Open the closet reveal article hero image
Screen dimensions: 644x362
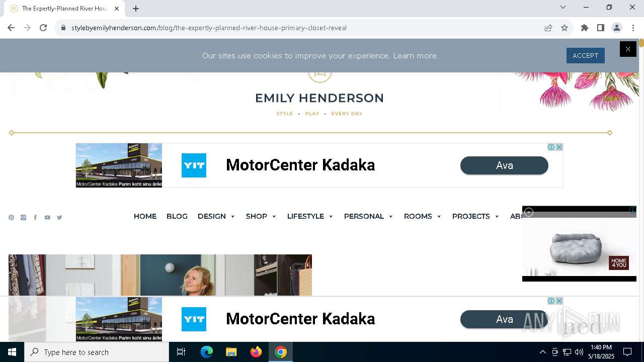click(x=160, y=275)
